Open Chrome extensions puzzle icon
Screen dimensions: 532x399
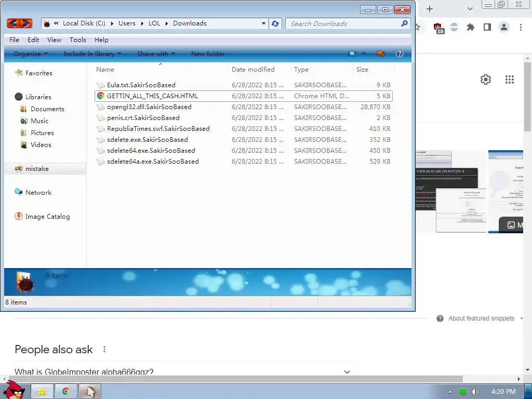(471, 27)
